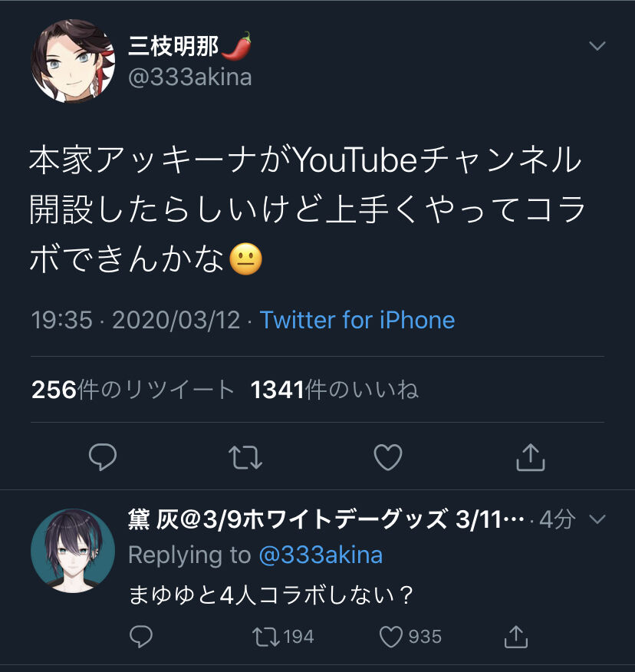
Task: Reply to 黛灰's comment
Action: 141,636
